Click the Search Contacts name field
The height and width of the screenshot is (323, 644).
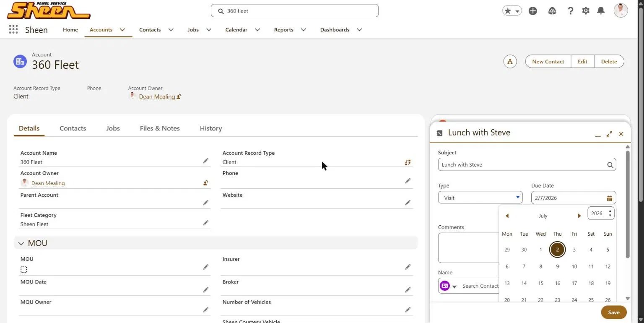(480, 286)
